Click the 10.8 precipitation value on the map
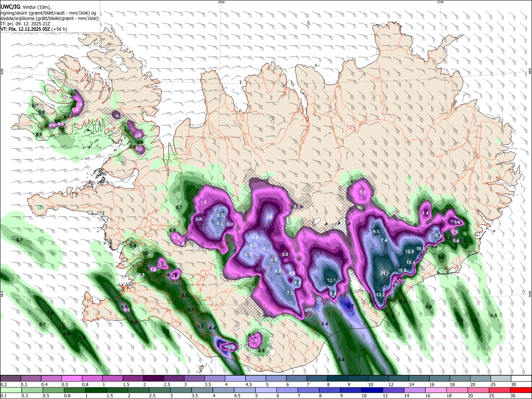The height and width of the screenshot is (399, 532). click(402, 270)
